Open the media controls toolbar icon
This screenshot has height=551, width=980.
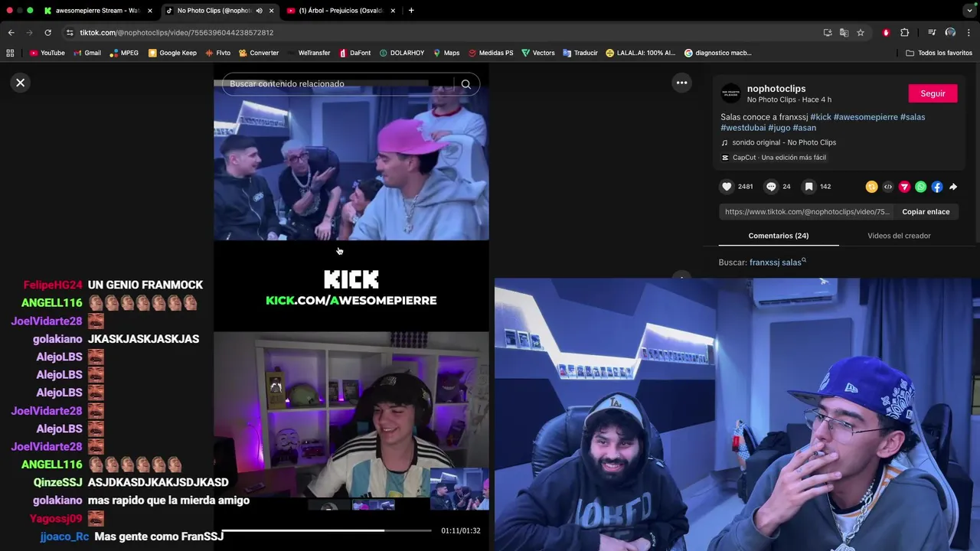click(x=932, y=33)
